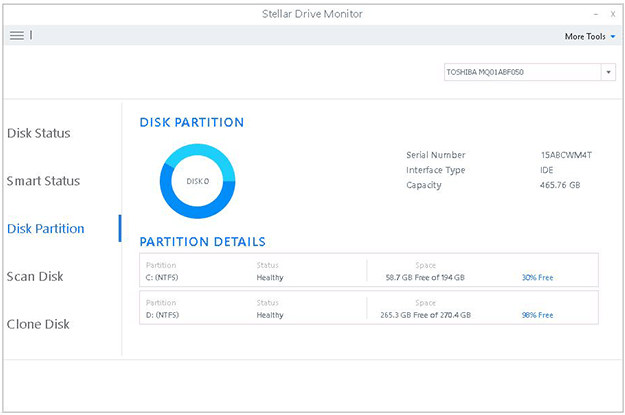The width and height of the screenshot is (625, 415).
Task: Click 58.7 GB Free of 194 GB text
Action: (x=425, y=277)
